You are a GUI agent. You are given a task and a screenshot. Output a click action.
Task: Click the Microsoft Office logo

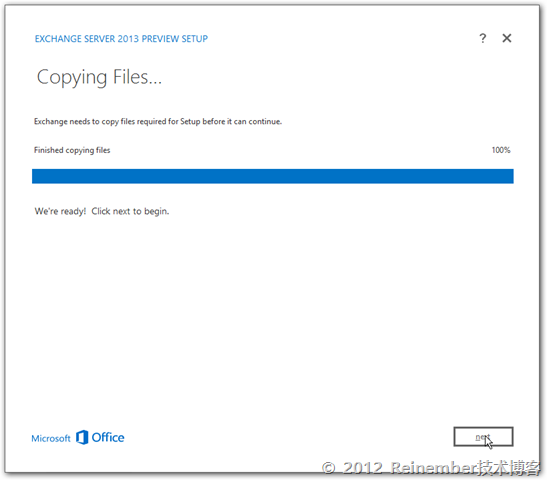tap(78, 437)
